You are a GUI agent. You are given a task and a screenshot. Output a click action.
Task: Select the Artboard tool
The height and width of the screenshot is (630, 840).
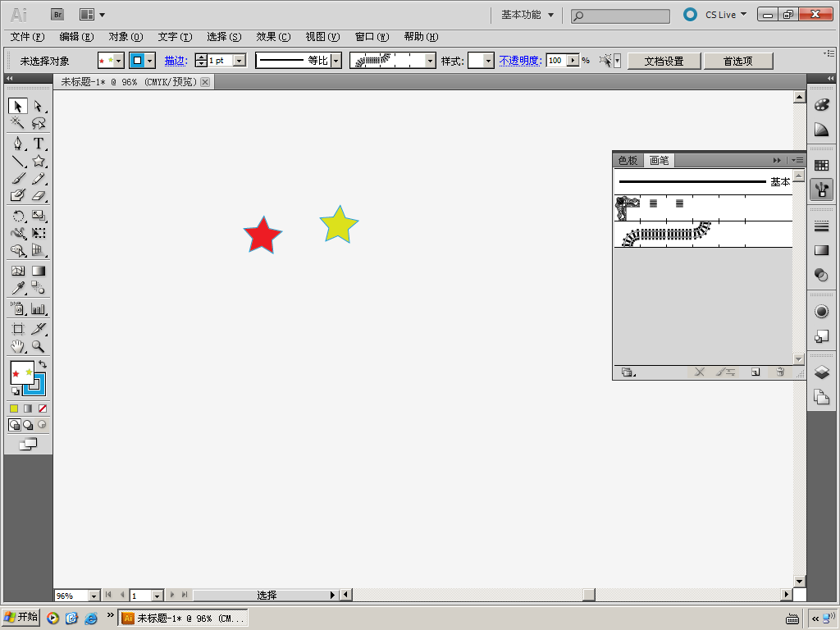pos(18,328)
